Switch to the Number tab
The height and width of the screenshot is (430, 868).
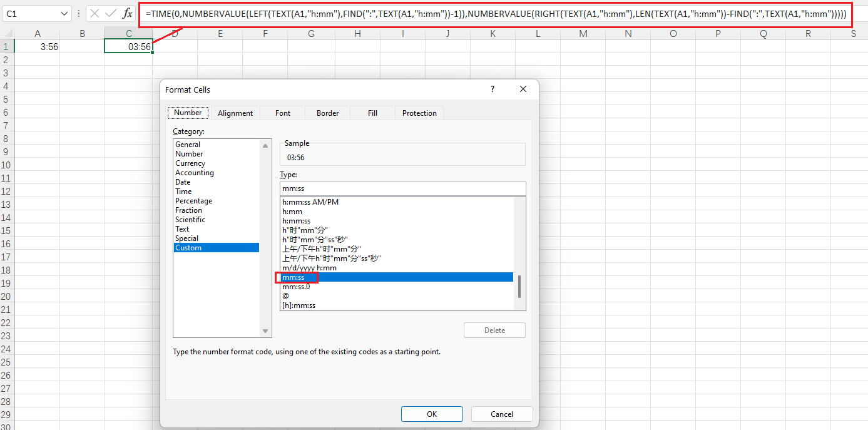point(188,113)
